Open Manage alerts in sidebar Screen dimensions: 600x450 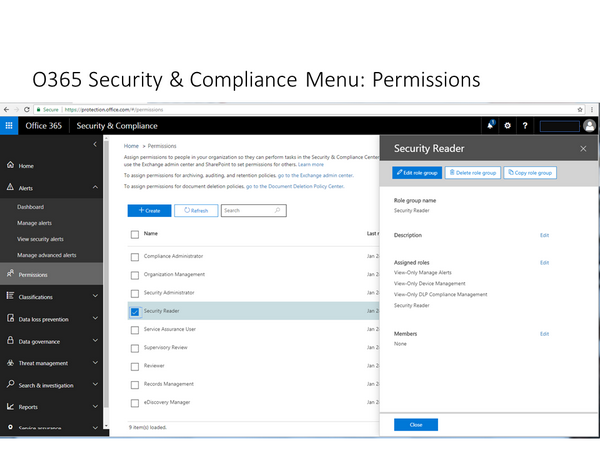[34, 223]
